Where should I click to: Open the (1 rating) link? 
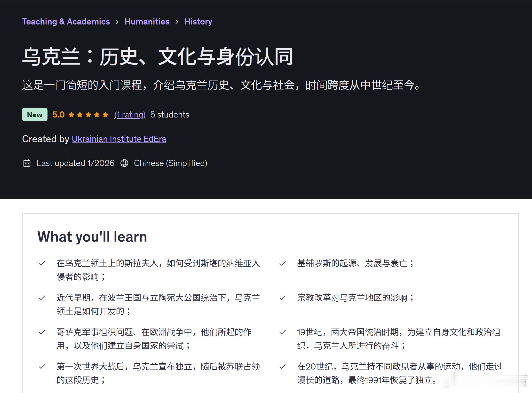click(x=130, y=115)
